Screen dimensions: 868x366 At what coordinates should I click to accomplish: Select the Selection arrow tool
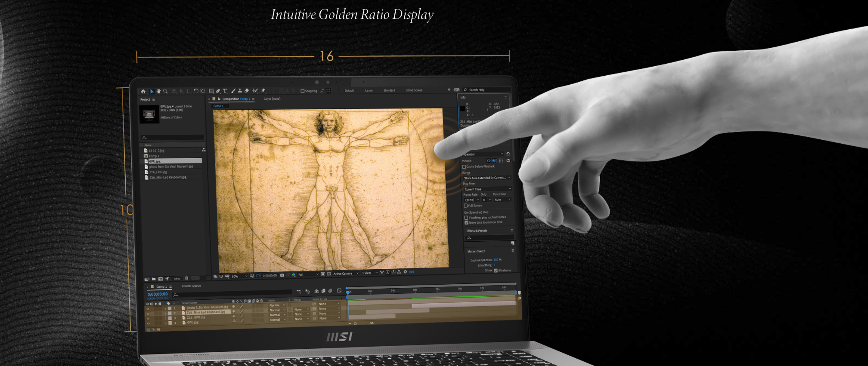(x=152, y=91)
